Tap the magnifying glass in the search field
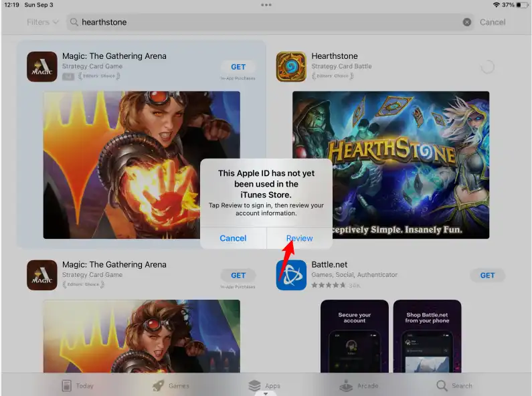The width and height of the screenshot is (532, 396). 74,22
